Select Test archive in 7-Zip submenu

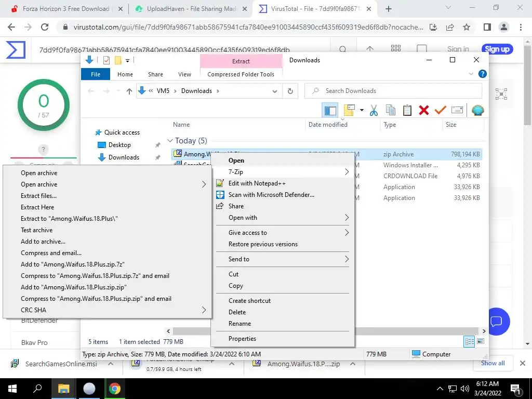(107, 230)
